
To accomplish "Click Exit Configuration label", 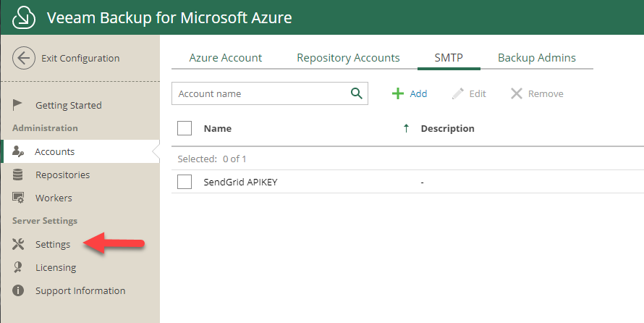I will pos(80,59).
